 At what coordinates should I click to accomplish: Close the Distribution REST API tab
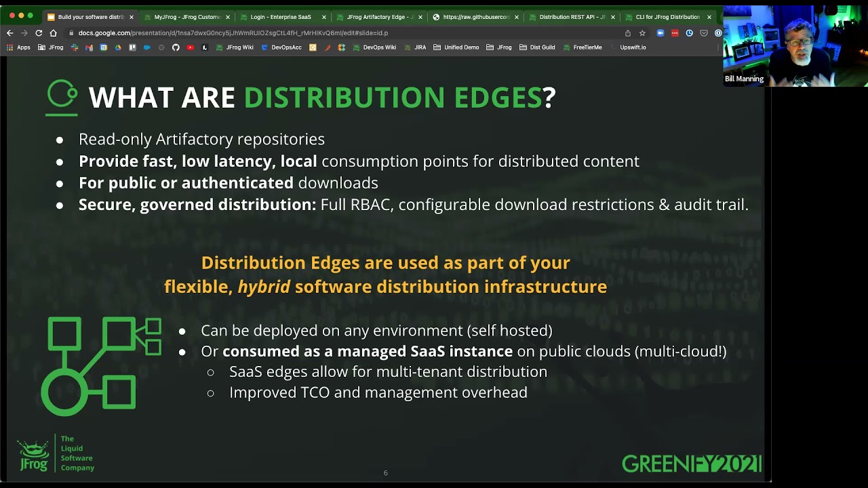pos(613,17)
